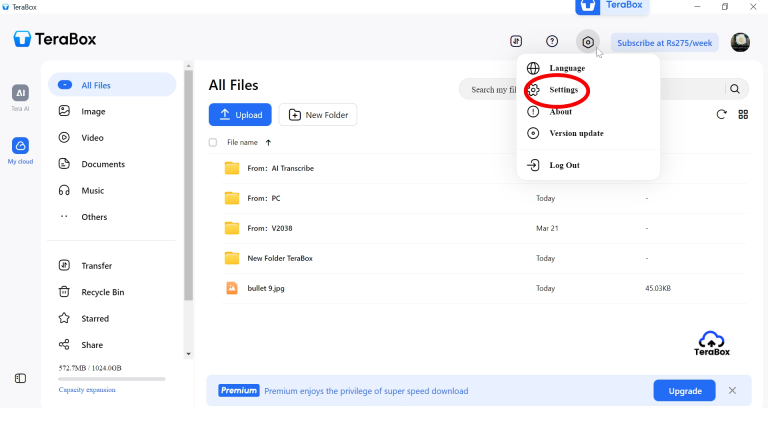The height and width of the screenshot is (432, 768).
Task: Click Subscribe at Rs275/week button
Action: (665, 43)
